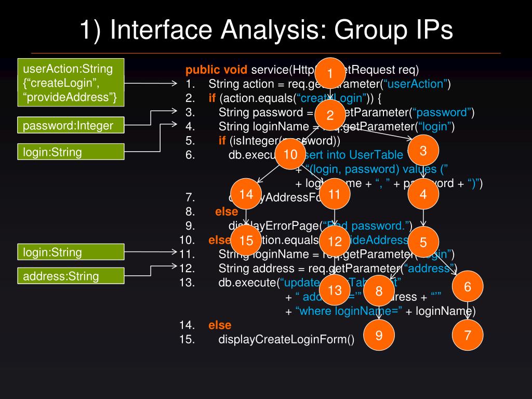Click the "userAction" string in code line 1
532x399 pixels.
(415, 84)
